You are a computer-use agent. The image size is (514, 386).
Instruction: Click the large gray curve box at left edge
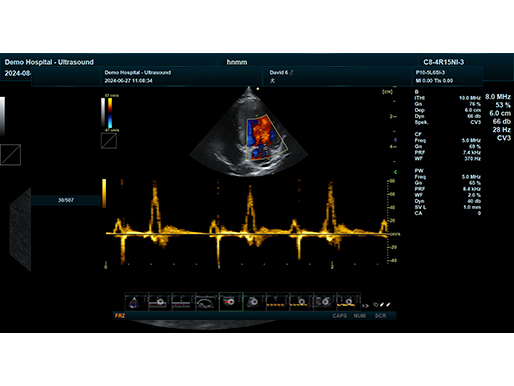click(10, 155)
